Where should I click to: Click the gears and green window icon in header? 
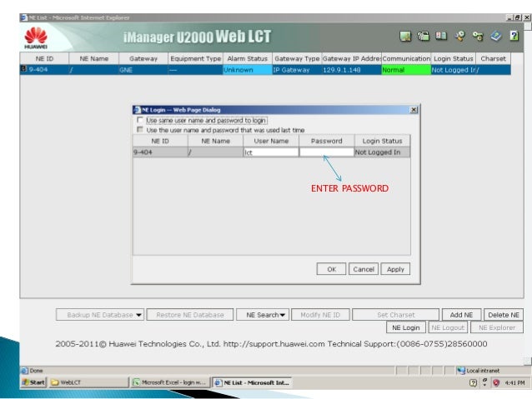[423, 36]
